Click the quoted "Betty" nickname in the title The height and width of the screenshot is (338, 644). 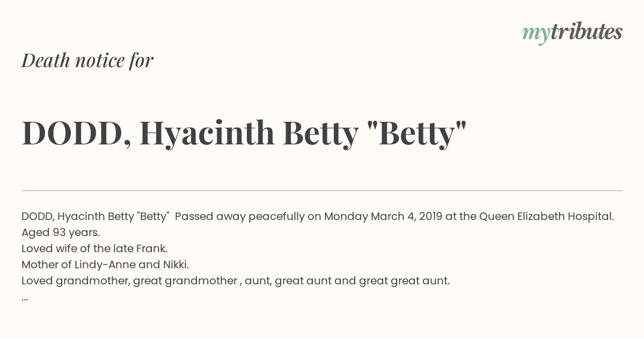(418, 133)
